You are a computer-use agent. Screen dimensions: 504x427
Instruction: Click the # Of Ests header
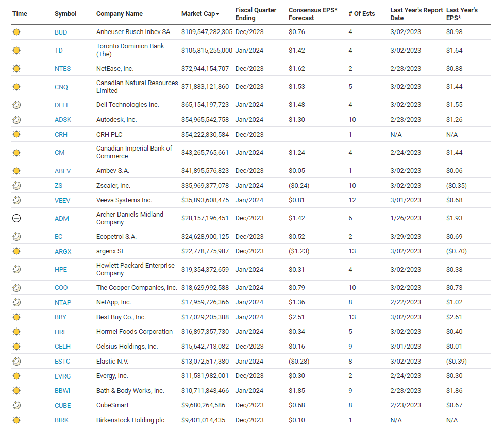pos(362,14)
